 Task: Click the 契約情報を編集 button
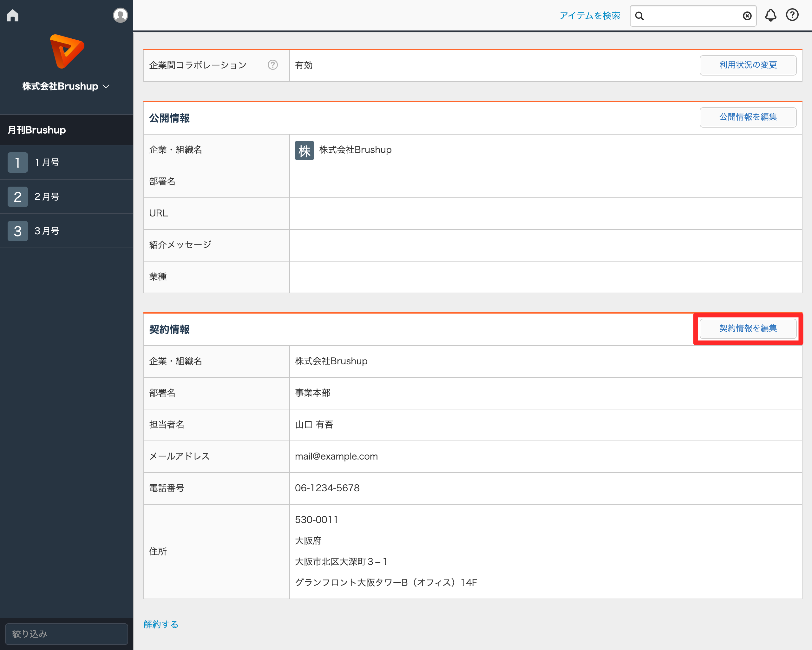coord(748,328)
